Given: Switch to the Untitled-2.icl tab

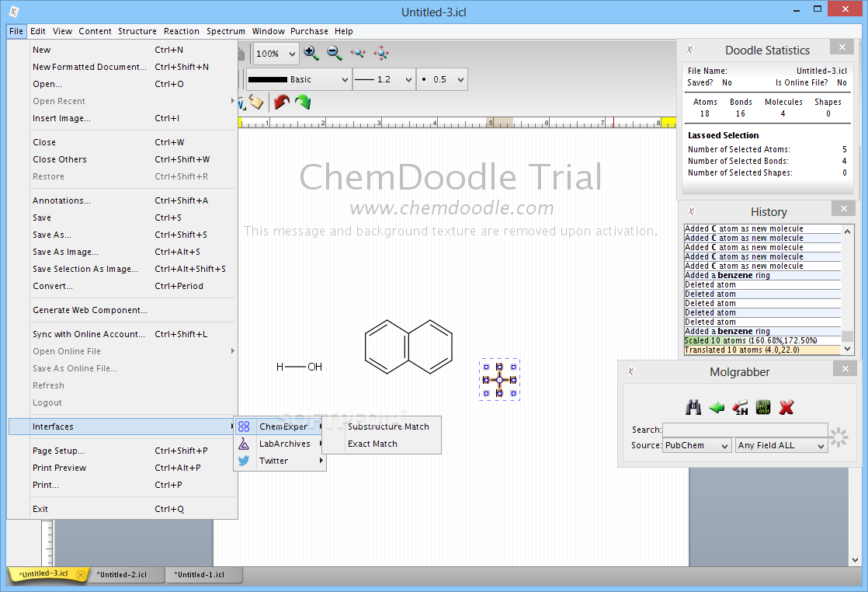Looking at the screenshot, I should point(125,575).
